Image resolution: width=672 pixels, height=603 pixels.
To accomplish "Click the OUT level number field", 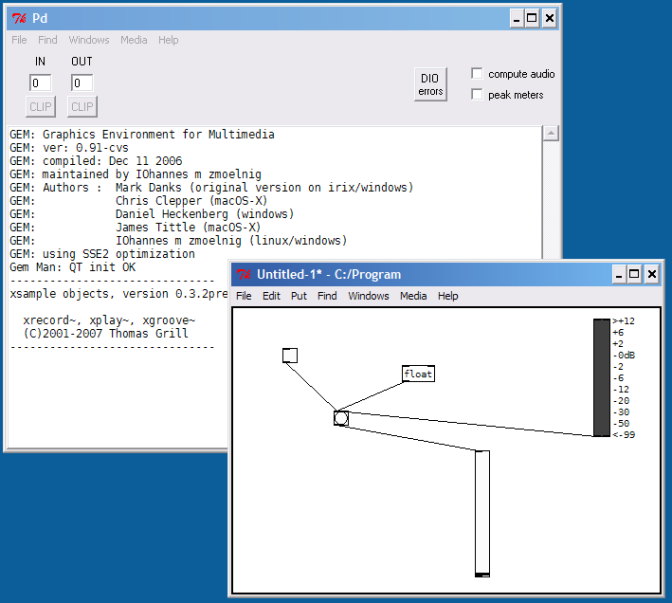I will click(82, 82).
